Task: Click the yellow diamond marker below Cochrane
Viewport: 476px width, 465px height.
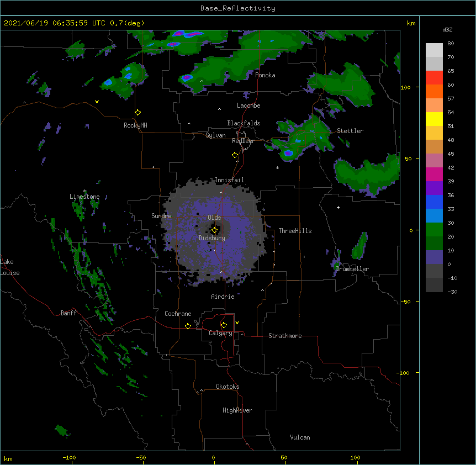Action: pos(188,326)
